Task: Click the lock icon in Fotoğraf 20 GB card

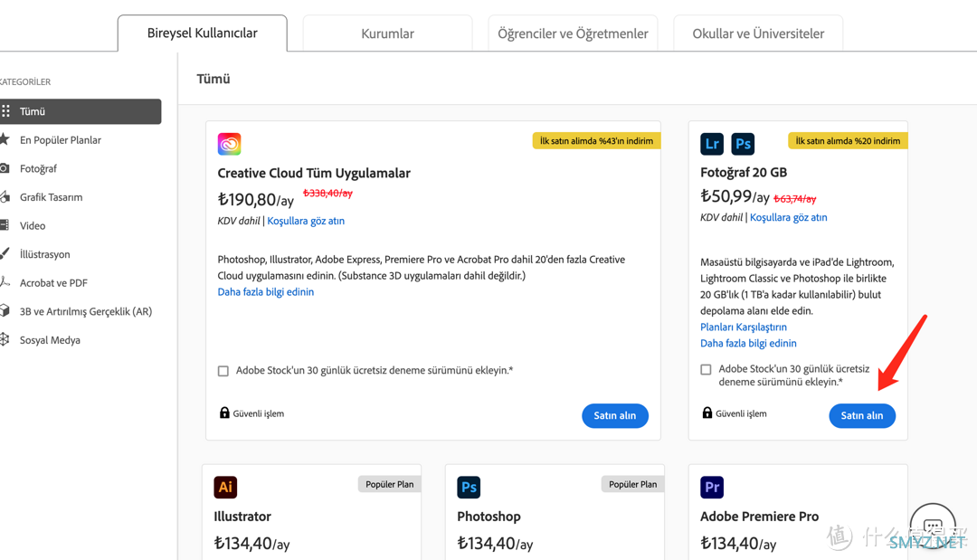Action: coord(707,413)
